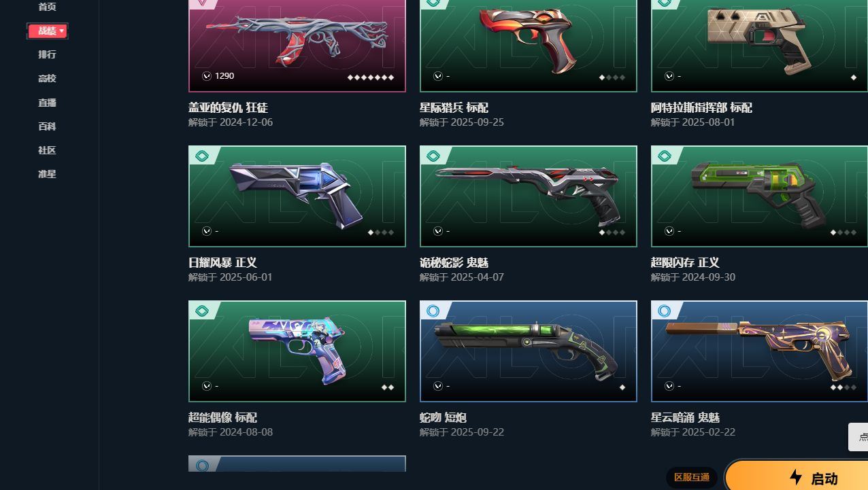Image resolution: width=868 pixels, height=490 pixels.
Task: Click level diamonds on 盖亚的复仇 狂徒 card
Action: [371, 77]
